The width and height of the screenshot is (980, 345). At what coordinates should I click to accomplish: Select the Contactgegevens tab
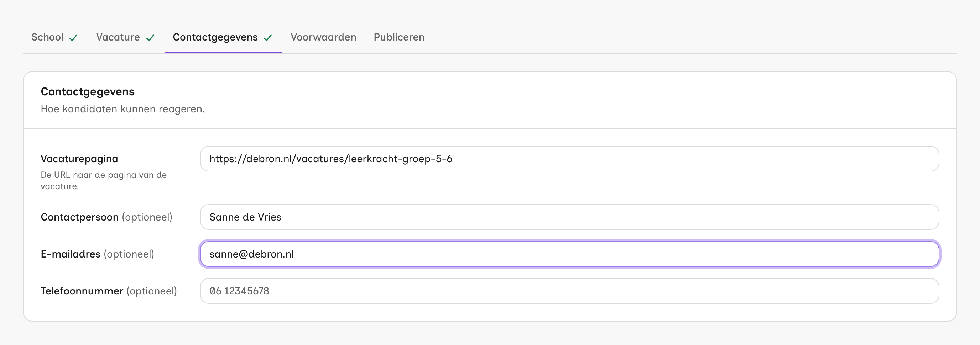coord(223,37)
